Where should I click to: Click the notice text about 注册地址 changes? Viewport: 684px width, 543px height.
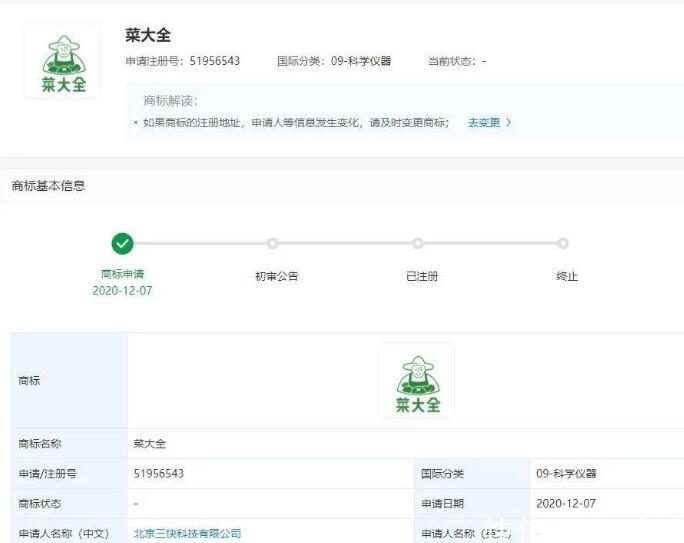296,123
